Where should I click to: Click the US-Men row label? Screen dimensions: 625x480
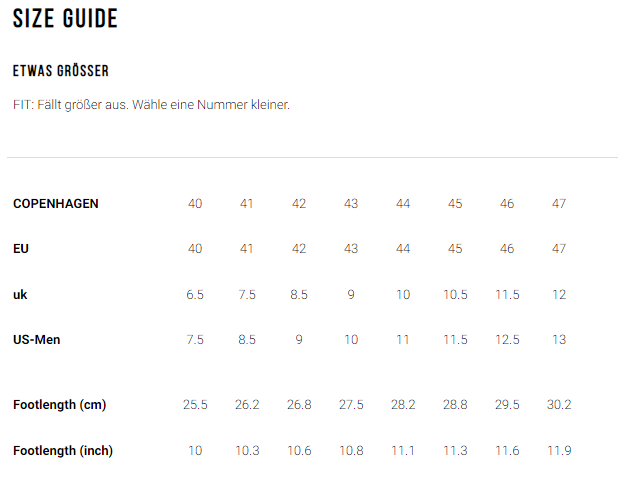pos(37,340)
